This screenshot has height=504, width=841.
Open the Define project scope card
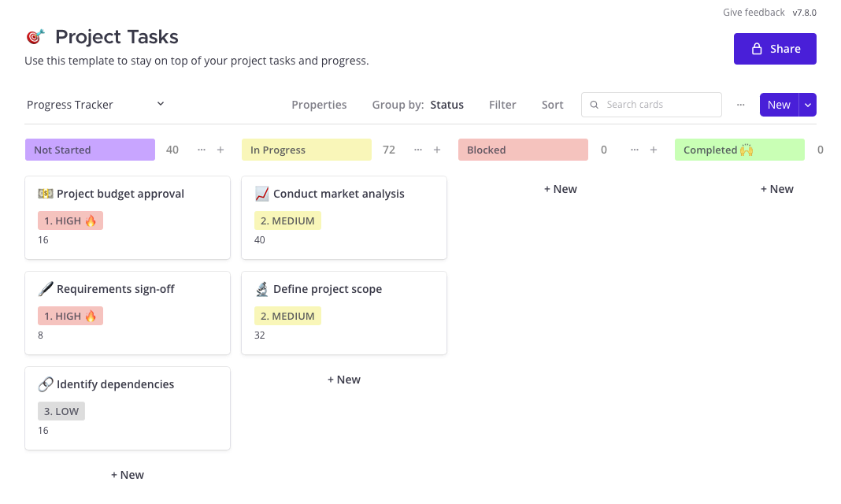344,313
